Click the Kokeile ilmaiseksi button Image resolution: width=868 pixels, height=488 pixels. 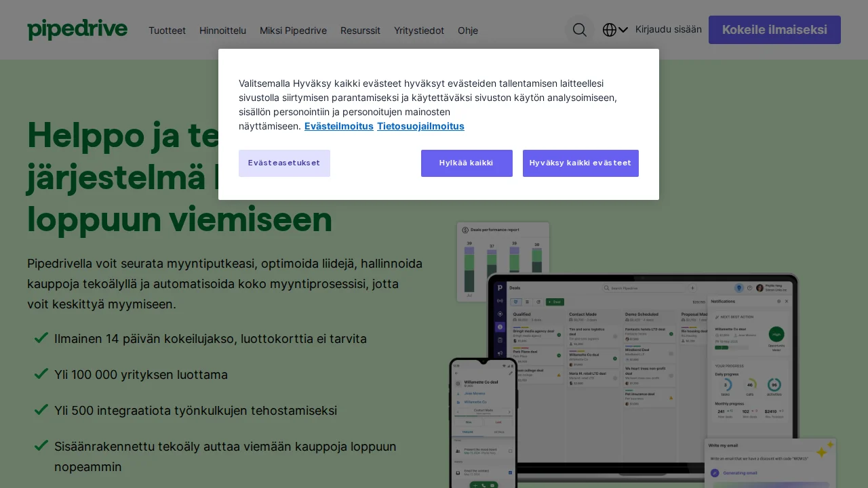coord(774,30)
